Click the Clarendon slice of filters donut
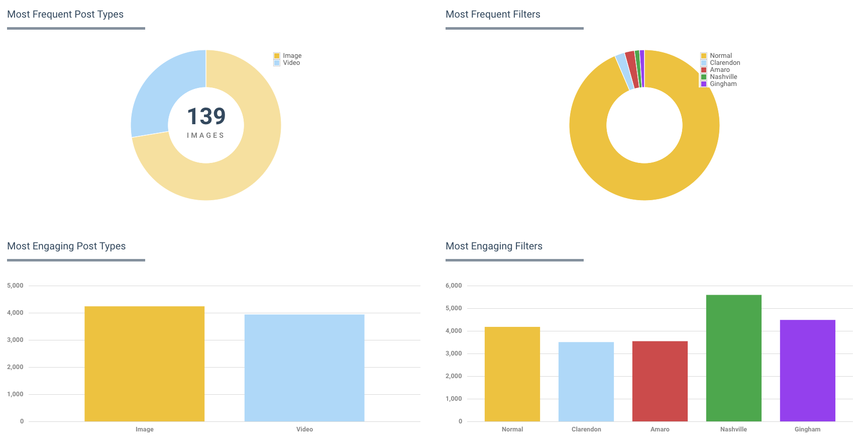868x442 pixels. [x=624, y=71]
